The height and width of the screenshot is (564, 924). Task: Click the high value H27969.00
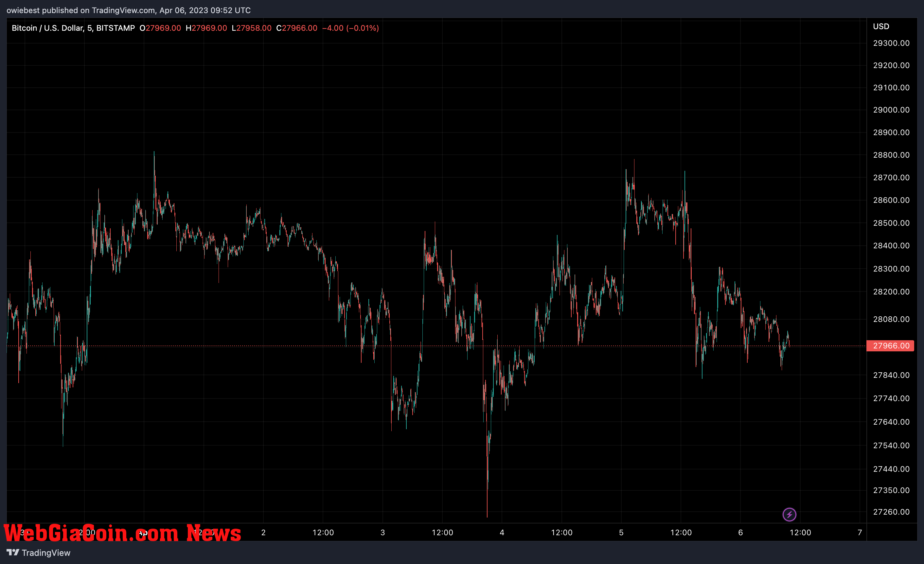click(206, 28)
